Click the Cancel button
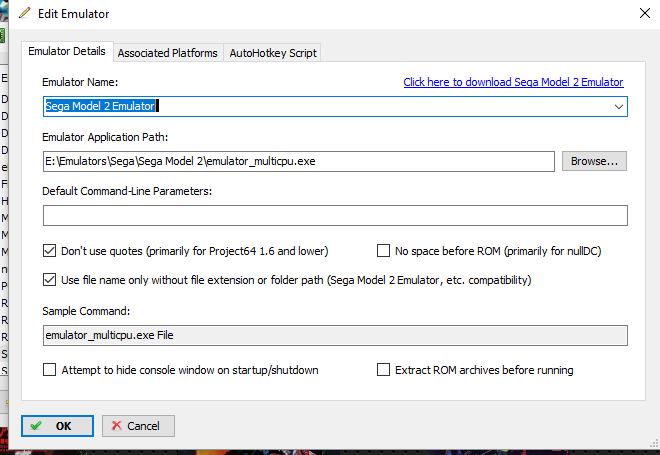 [x=138, y=426]
